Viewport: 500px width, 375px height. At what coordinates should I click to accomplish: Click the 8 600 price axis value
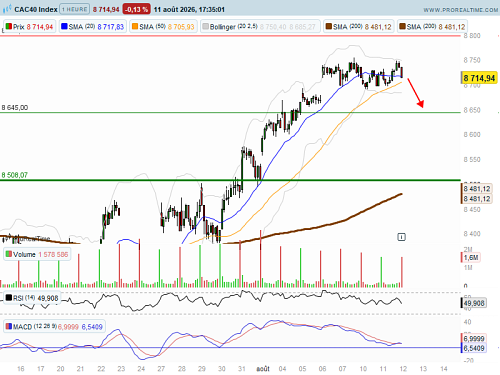pos(472,134)
